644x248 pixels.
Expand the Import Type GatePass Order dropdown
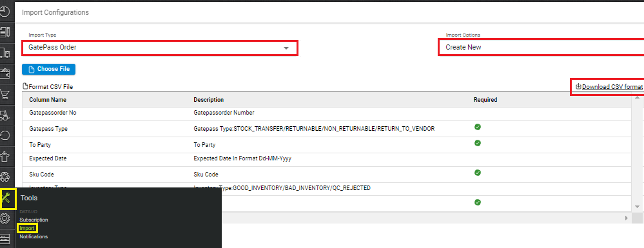tap(160, 48)
